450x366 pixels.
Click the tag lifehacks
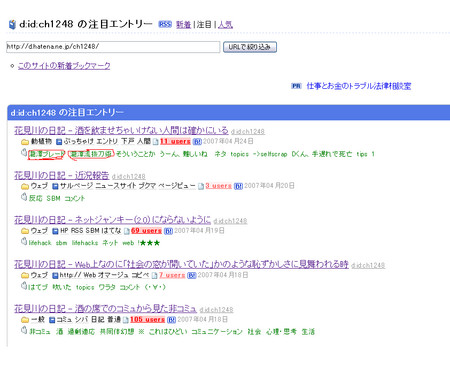click(x=85, y=243)
